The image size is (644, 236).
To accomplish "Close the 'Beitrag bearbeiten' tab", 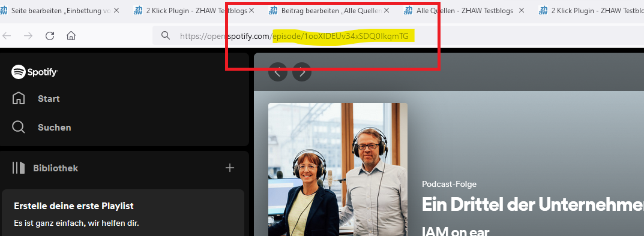I will (x=387, y=11).
